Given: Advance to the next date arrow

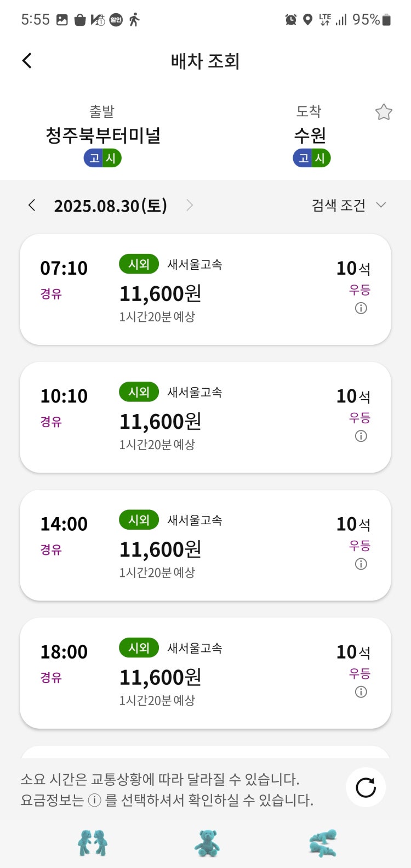Looking at the screenshot, I should tap(190, 206).
